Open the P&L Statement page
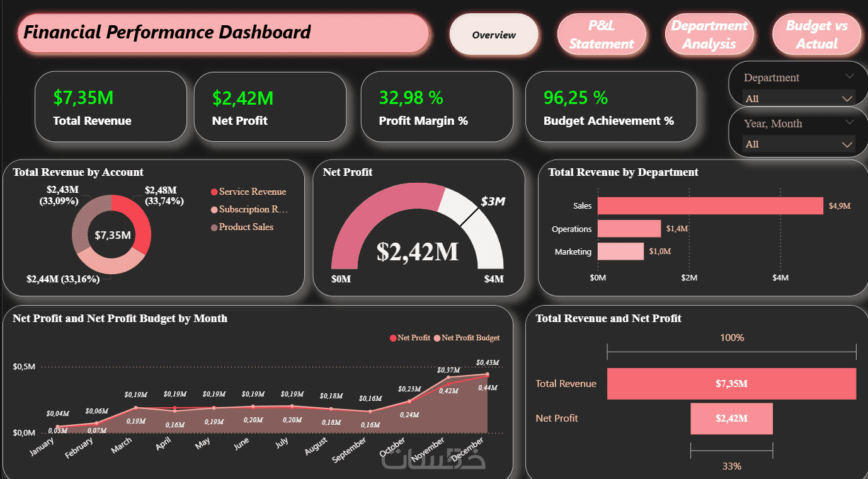Screen dimensions: 868x479 602,35
